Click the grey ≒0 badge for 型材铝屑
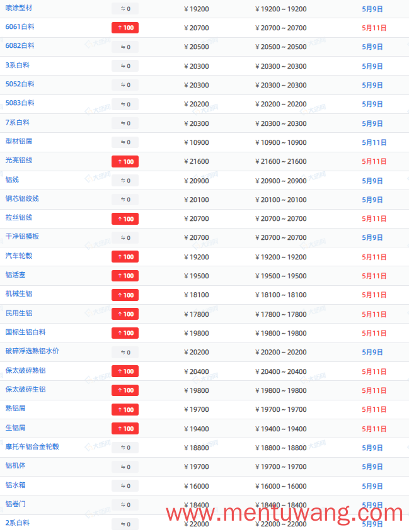409x532 pixels. tap(125, 142)
